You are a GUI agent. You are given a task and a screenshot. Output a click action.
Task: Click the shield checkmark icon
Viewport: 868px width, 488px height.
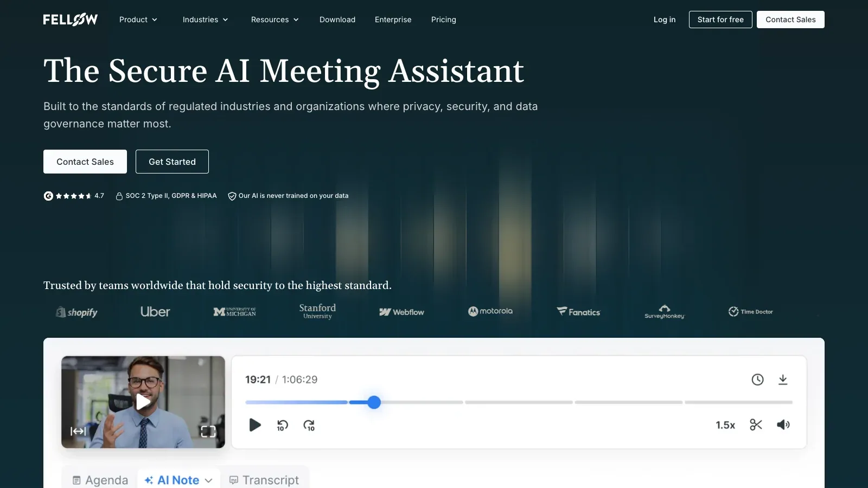click(x=232, y=196)
